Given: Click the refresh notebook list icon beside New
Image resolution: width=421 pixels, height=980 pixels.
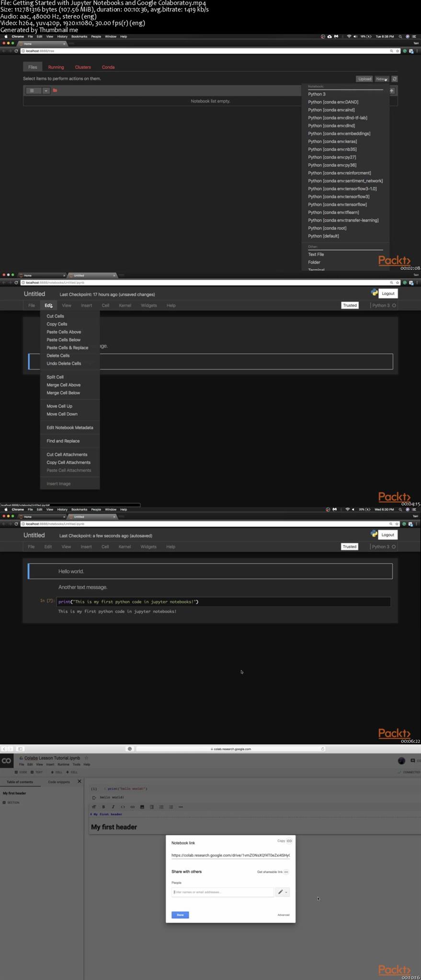Looking at the screenshot, I should [x=394, y=79].
